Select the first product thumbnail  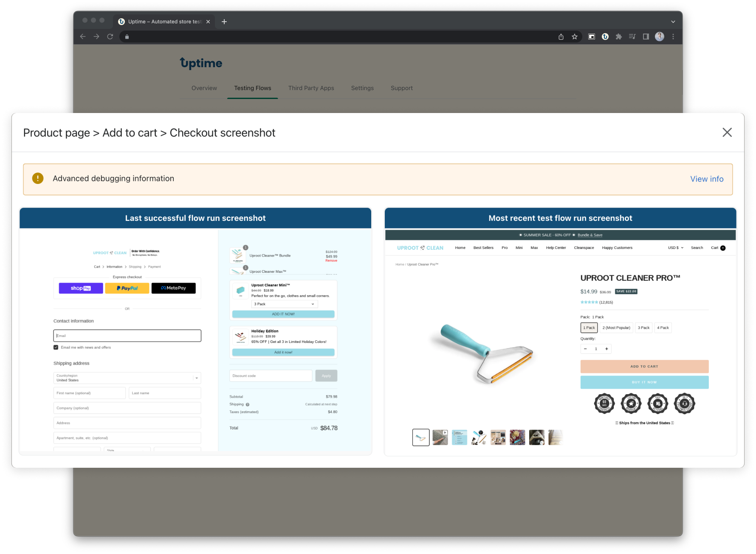tap(421, 437)
